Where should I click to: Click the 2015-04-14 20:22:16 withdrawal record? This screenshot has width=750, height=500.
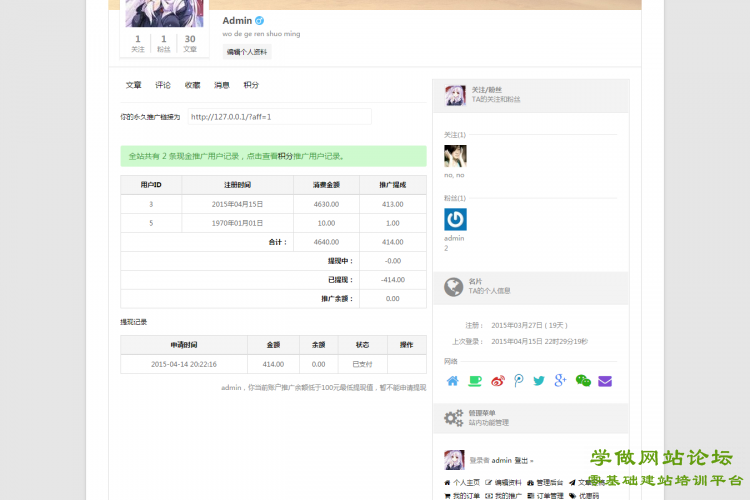(x=184, y=364)
